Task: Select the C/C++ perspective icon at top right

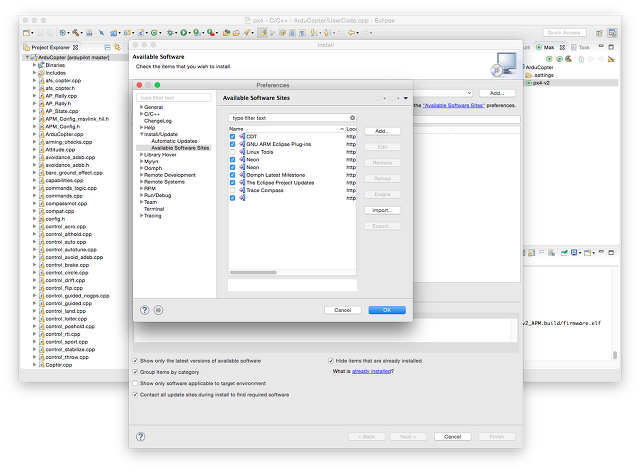Action: [612, 33]
